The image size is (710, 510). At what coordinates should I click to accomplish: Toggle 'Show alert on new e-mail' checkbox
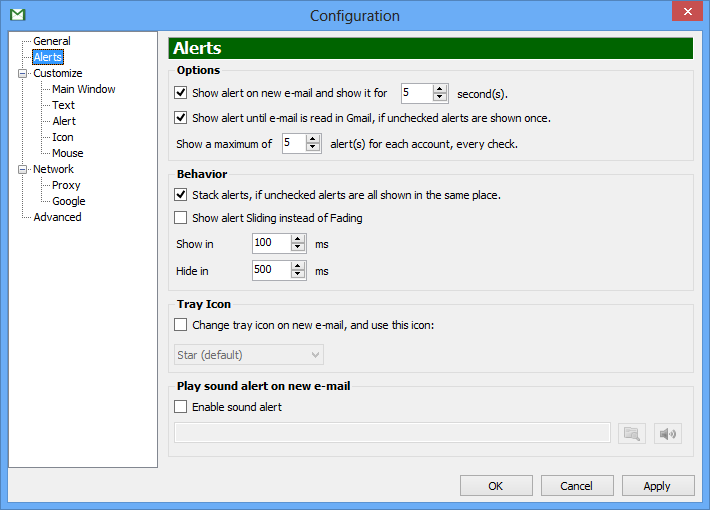[x=181, y=93]
